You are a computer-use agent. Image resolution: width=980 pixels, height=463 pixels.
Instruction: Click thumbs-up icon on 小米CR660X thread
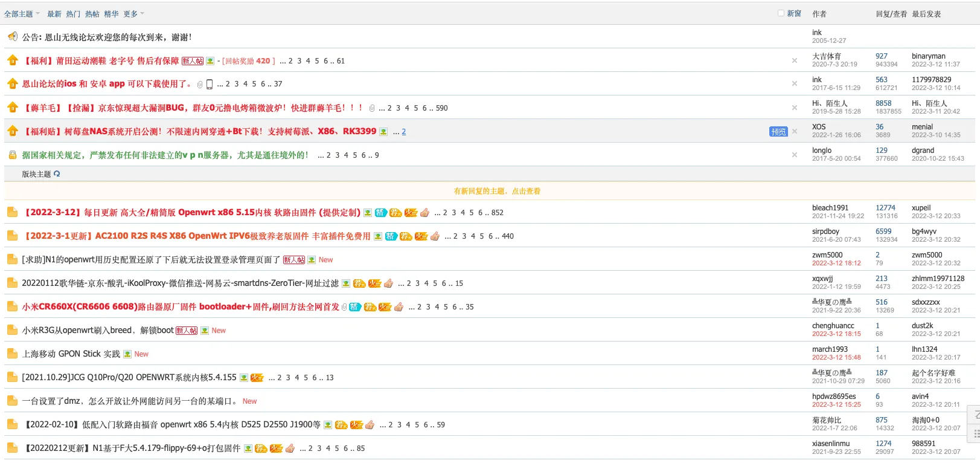pos(399,307)
